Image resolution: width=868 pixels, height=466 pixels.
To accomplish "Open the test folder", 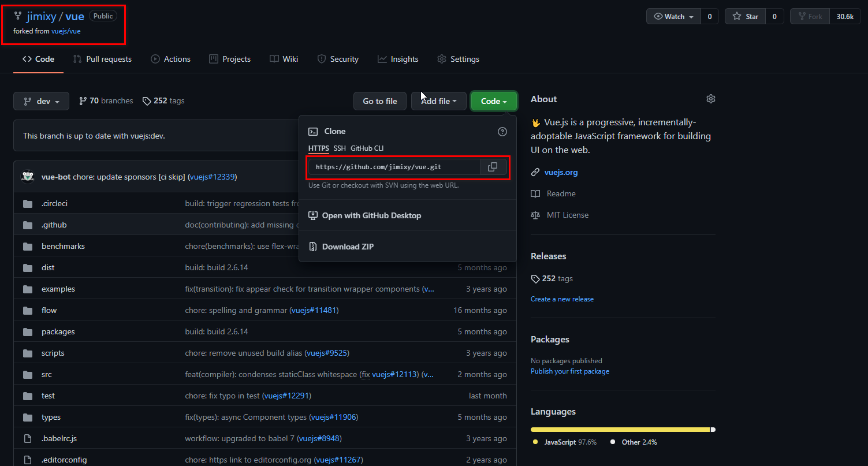I will click(x=48, y=396).
